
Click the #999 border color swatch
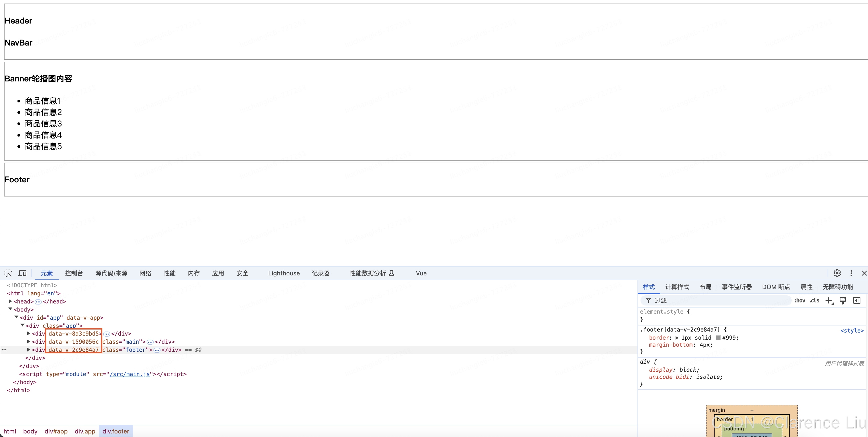coord(718,338)
